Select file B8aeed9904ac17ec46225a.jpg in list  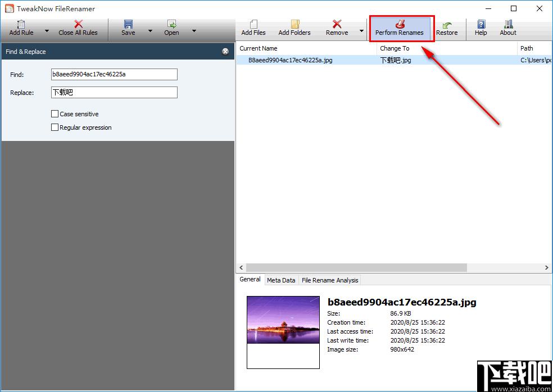coord(290,60)
